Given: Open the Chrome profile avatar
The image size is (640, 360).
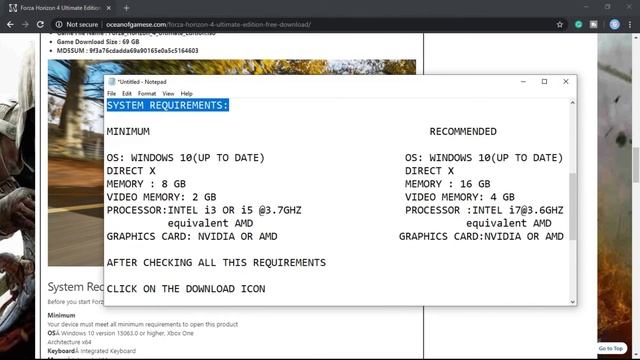Looking at the screenshot, I should [x=614, y=24].
